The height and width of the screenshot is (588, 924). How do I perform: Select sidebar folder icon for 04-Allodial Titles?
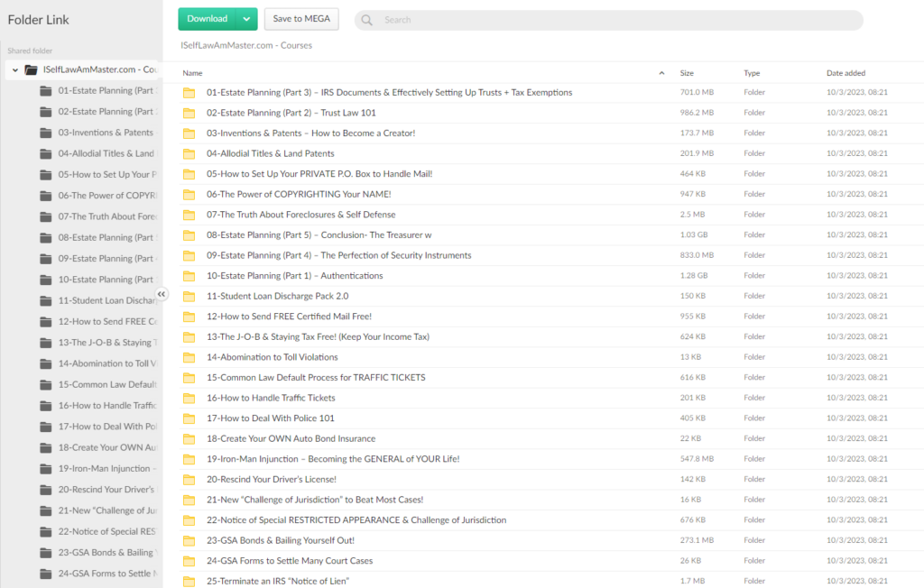[46, 153]
